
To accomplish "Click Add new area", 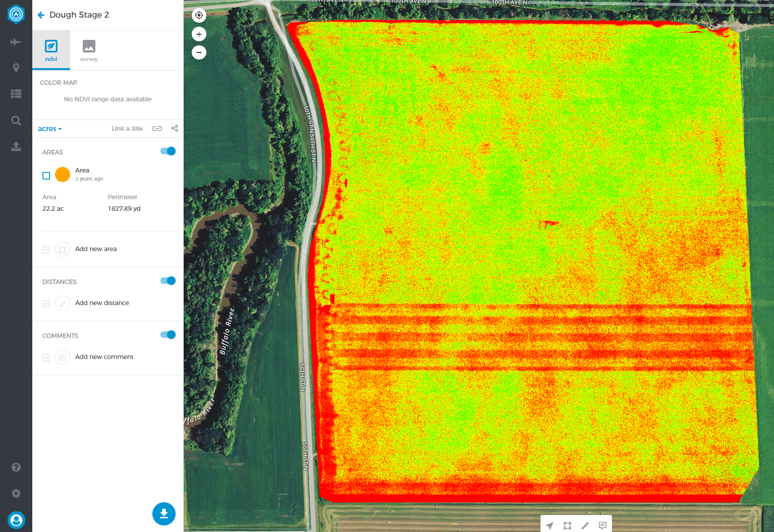I will tap(96, 249).
